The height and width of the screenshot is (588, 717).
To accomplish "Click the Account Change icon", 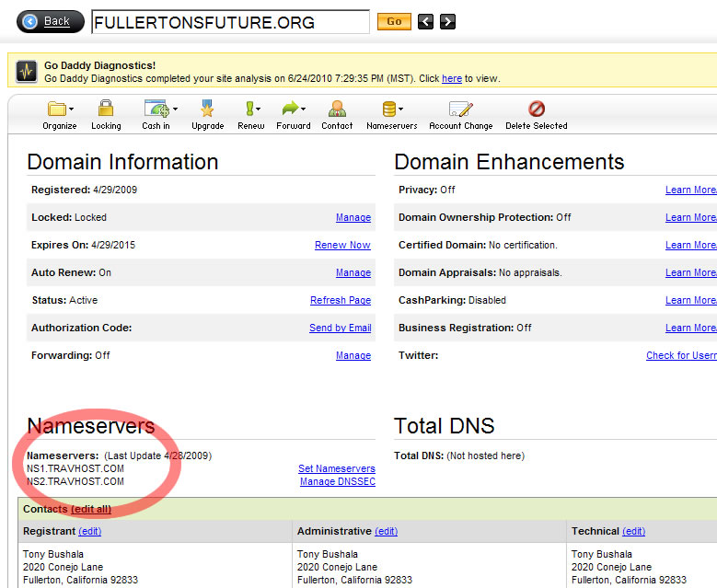I will [x=460, y=109].
